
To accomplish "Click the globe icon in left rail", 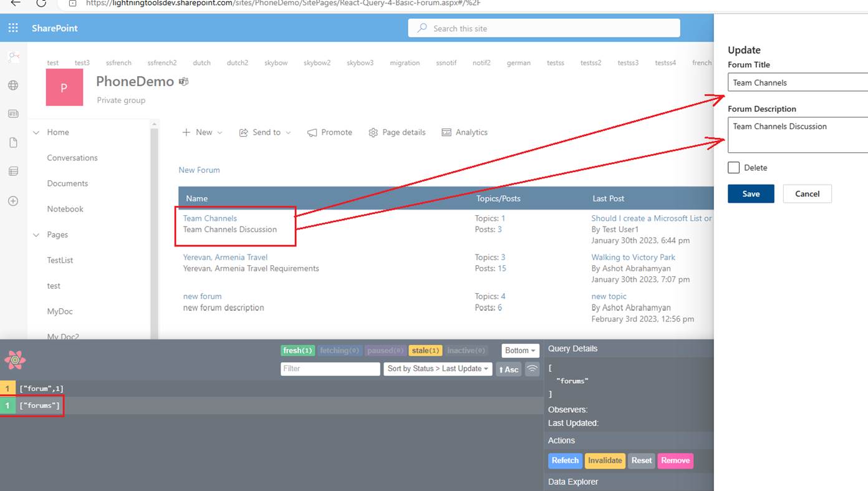I will click(13, 85).
